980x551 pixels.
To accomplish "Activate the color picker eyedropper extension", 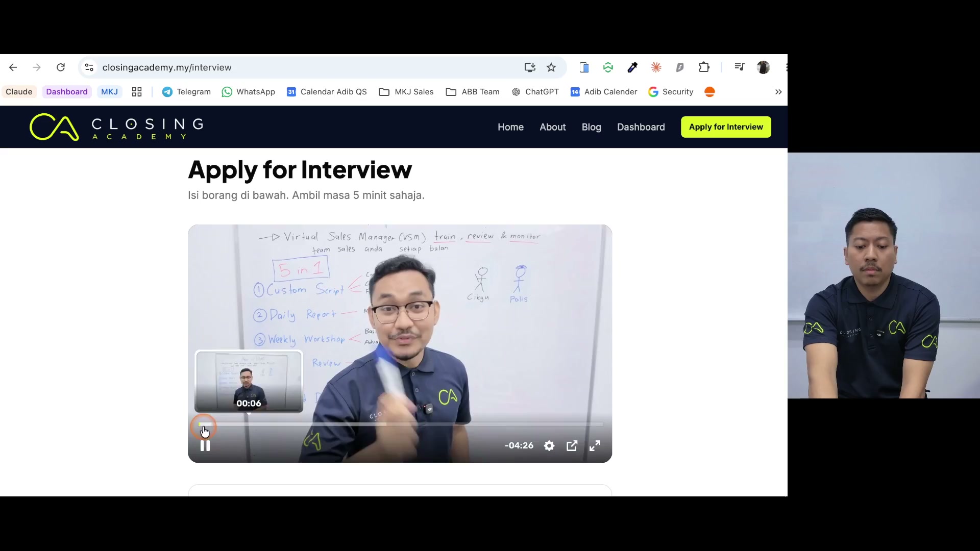I will click(632, 67).
